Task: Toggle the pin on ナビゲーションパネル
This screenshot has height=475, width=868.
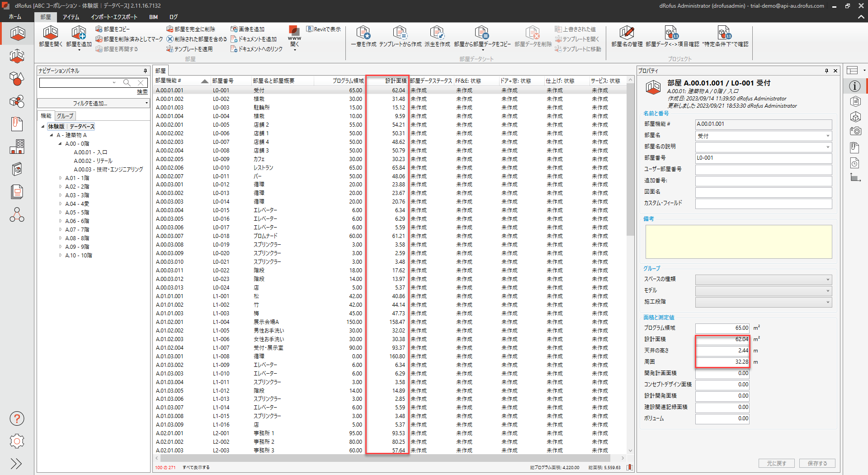Action: pos(145,71)
